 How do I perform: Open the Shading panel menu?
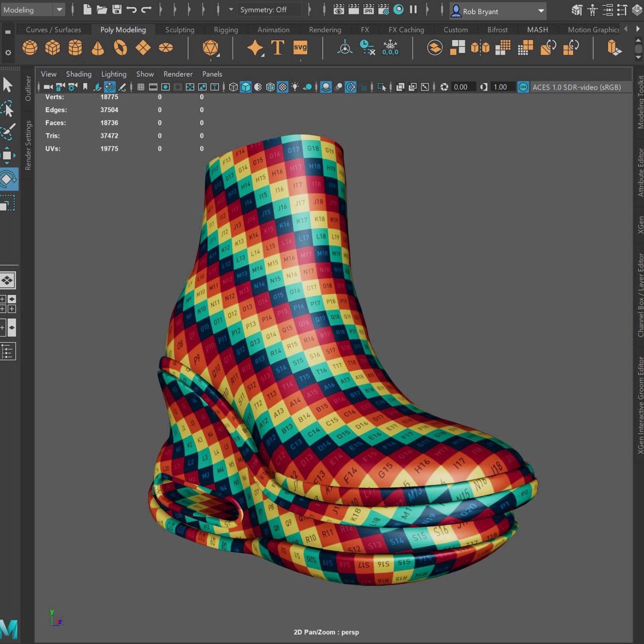78,74
